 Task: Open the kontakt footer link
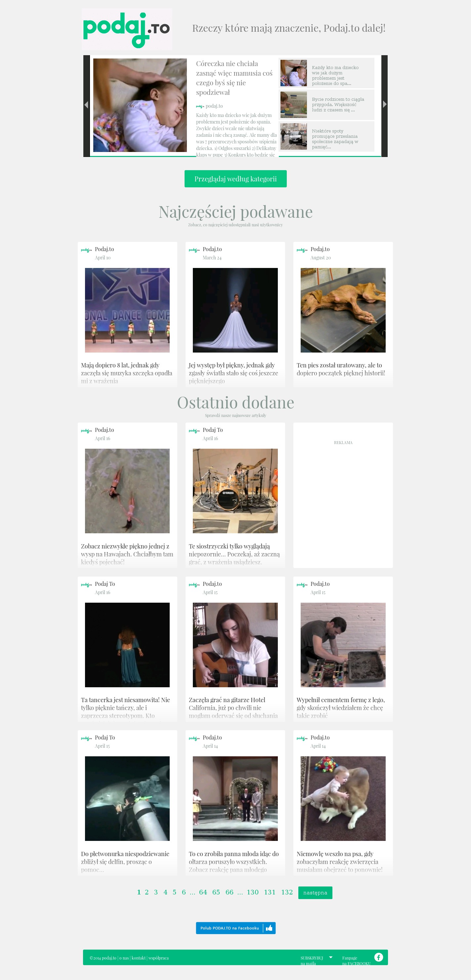coord(139,958)
